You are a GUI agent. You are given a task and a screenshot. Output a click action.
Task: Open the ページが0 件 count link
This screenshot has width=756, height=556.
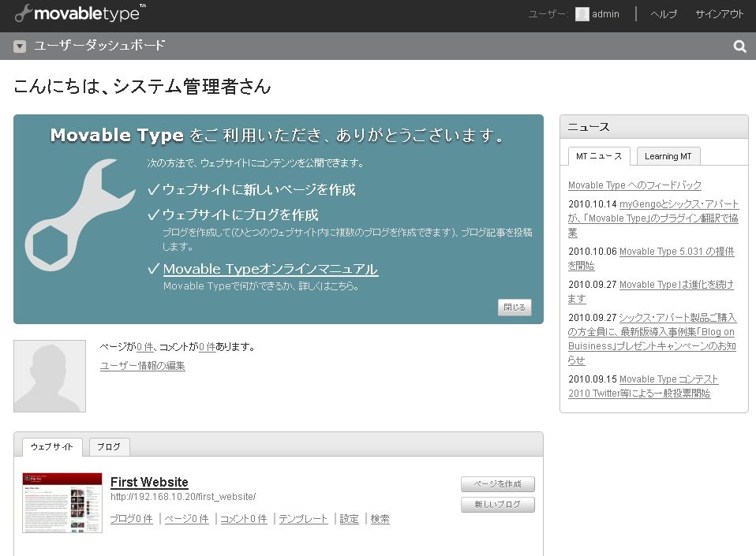pyautogui.click(x=145, y=346)
